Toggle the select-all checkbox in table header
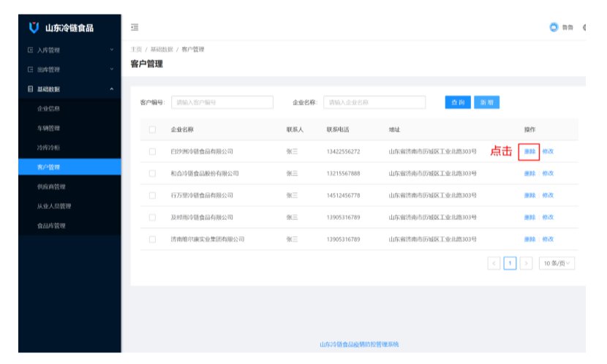The image size is (607, 364). click(x=152, y=129)
